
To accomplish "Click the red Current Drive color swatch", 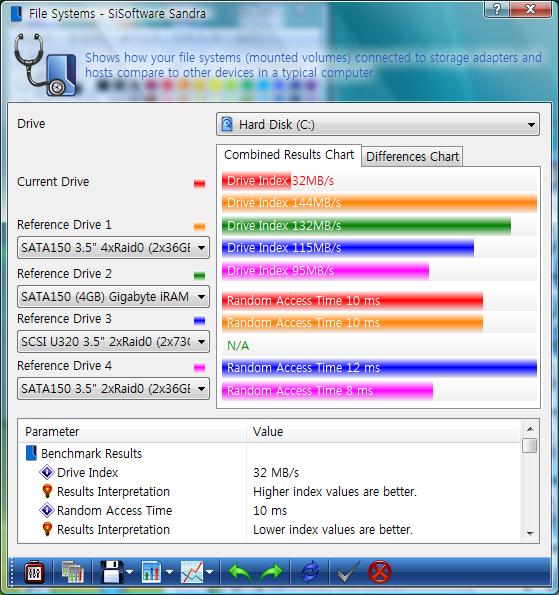I will point(199,184).
